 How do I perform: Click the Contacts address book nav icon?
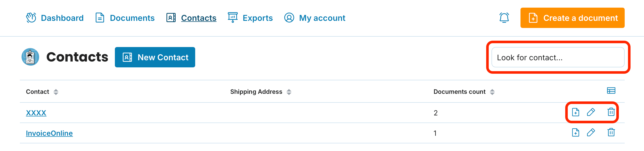(171, 18)
